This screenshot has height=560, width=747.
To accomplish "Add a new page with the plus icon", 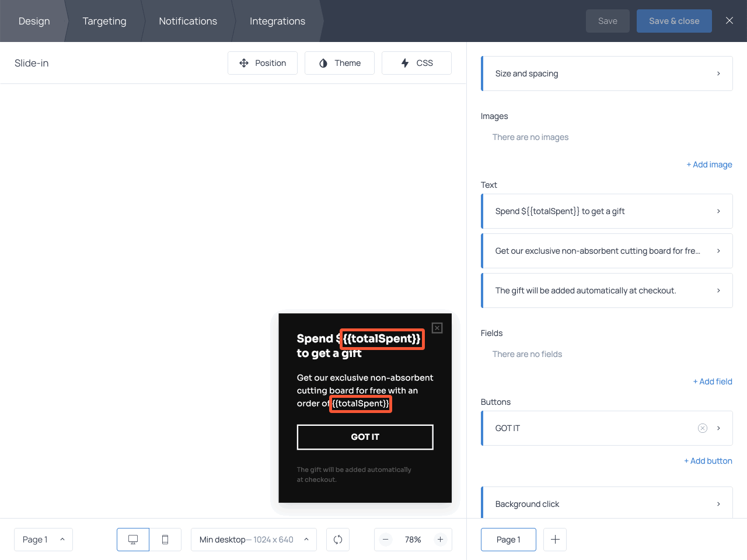I will (x=554, y=539).
